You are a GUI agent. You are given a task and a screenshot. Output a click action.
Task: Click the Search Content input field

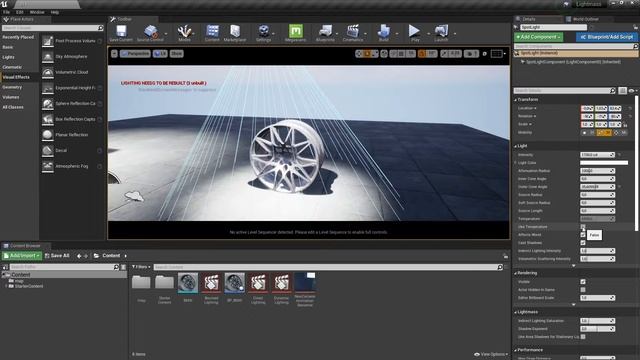click(x=328, y=267)
